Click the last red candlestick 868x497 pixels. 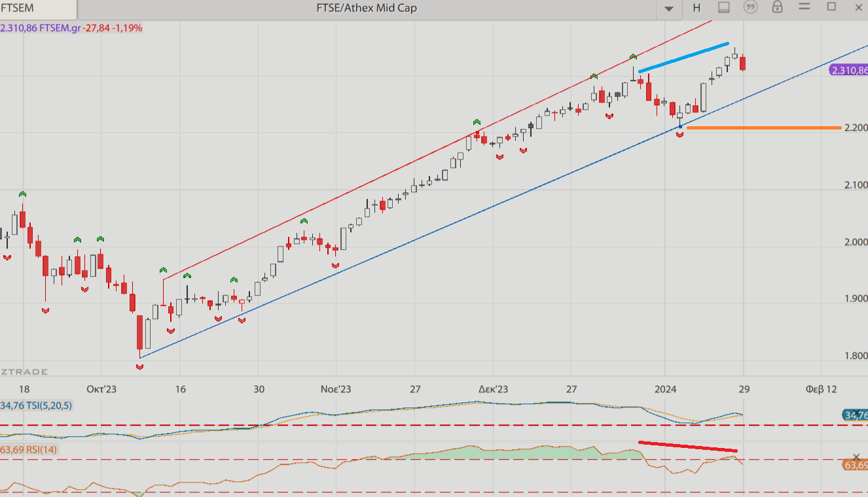point(743,63)
